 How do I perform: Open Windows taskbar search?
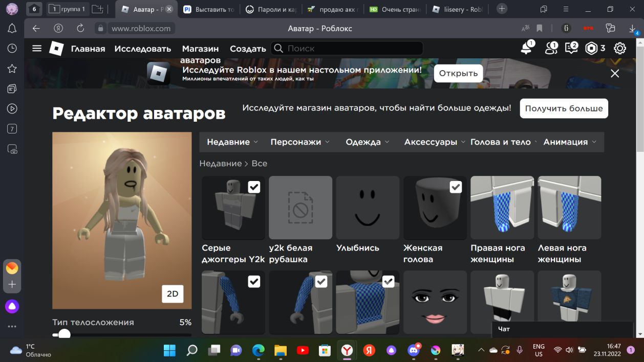pos(192,350)
